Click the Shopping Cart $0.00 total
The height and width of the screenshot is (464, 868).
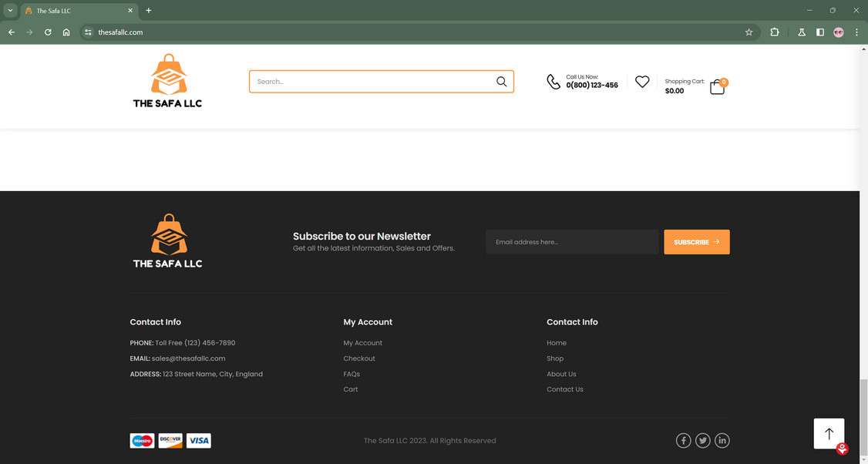[x=675, y=91]
